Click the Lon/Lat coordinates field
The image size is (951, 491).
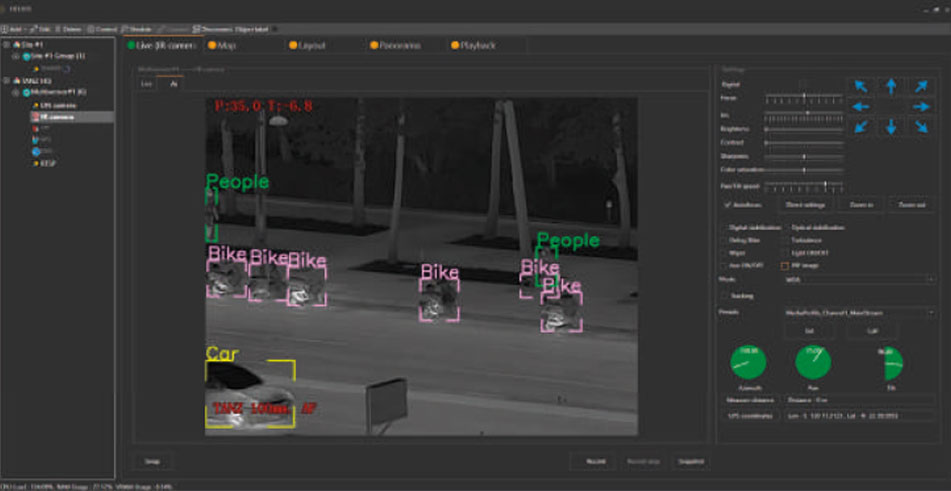point(859,416)
